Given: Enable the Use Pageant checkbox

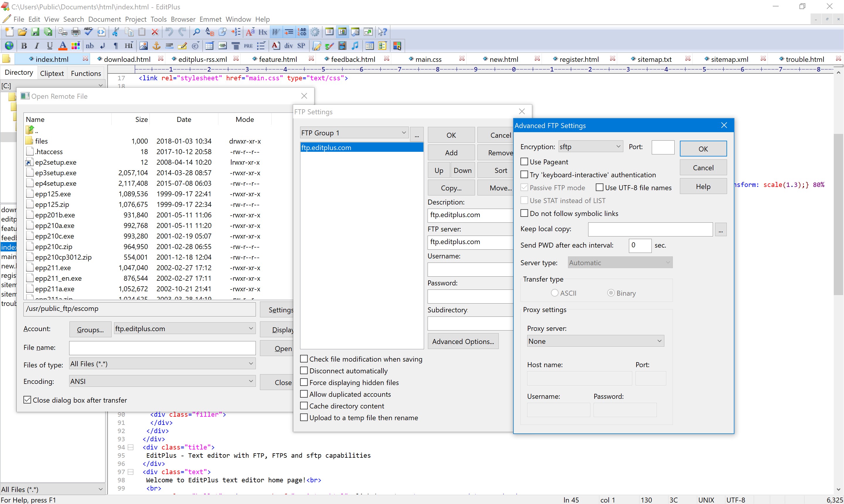Looking at the screenshot, I should click(524, 162).
